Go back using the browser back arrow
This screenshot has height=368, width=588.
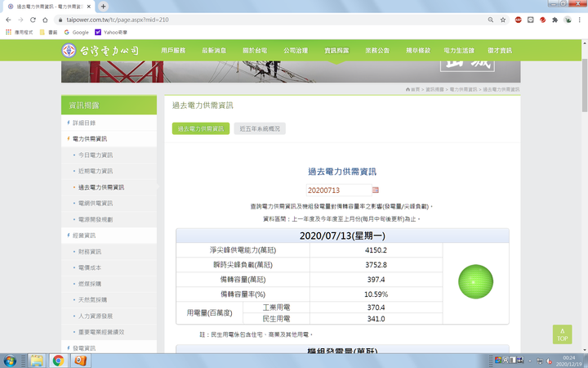tap(8, 20)
